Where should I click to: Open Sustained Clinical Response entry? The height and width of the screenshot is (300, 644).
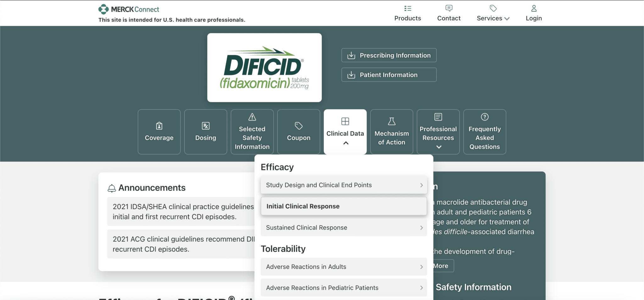pos(344,227)
